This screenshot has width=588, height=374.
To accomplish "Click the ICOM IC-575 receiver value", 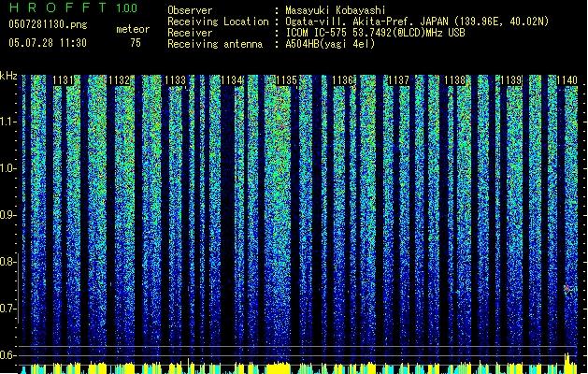I will point(375,33).
